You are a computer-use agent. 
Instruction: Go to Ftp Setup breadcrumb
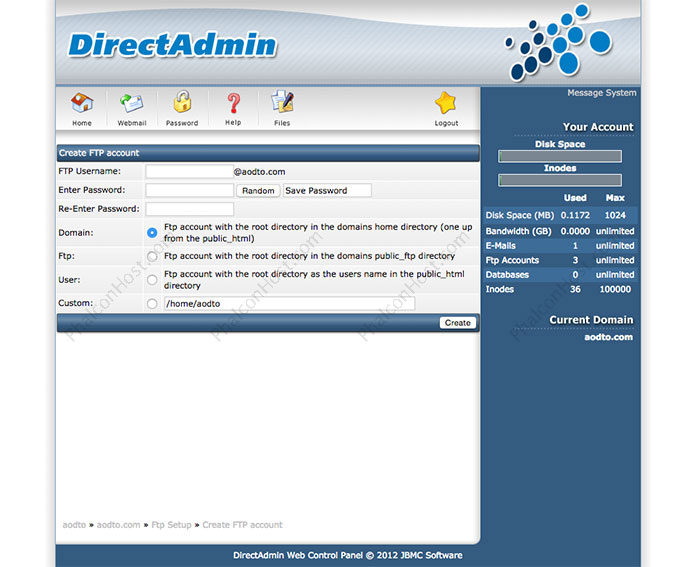171,525
